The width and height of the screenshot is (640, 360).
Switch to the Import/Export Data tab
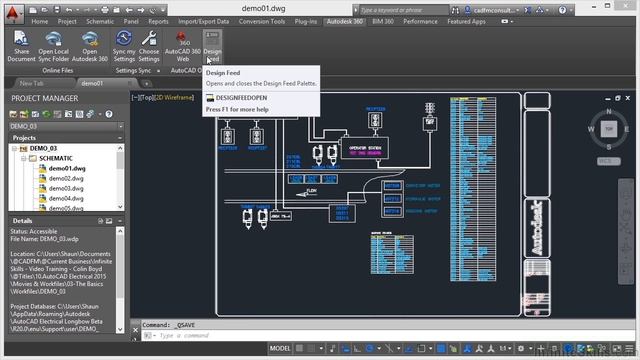pos(203,22)
